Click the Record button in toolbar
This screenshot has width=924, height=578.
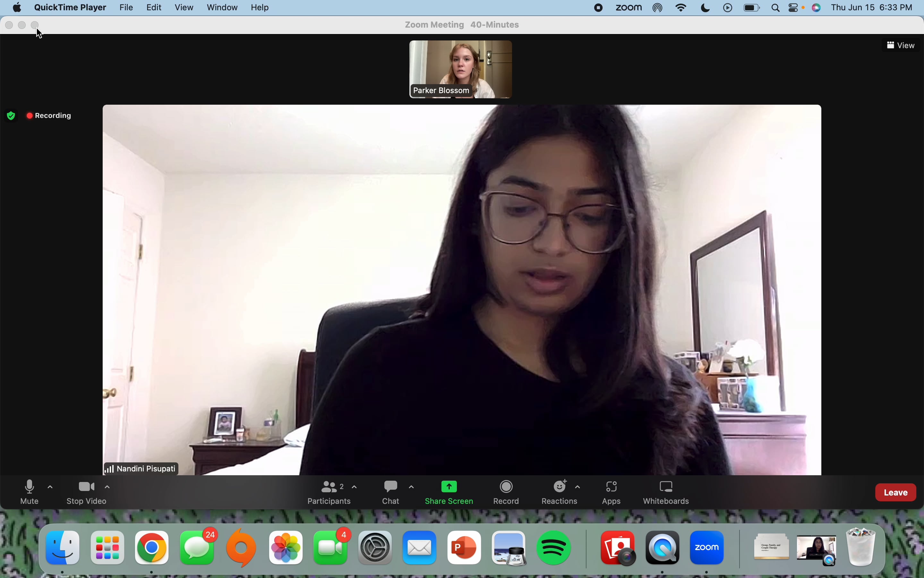[x=507, y=492]
